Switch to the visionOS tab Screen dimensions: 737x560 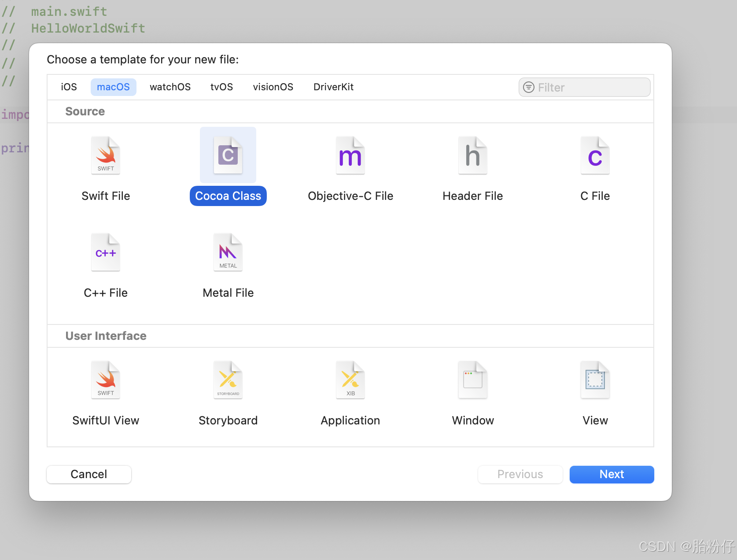(273, 87)
